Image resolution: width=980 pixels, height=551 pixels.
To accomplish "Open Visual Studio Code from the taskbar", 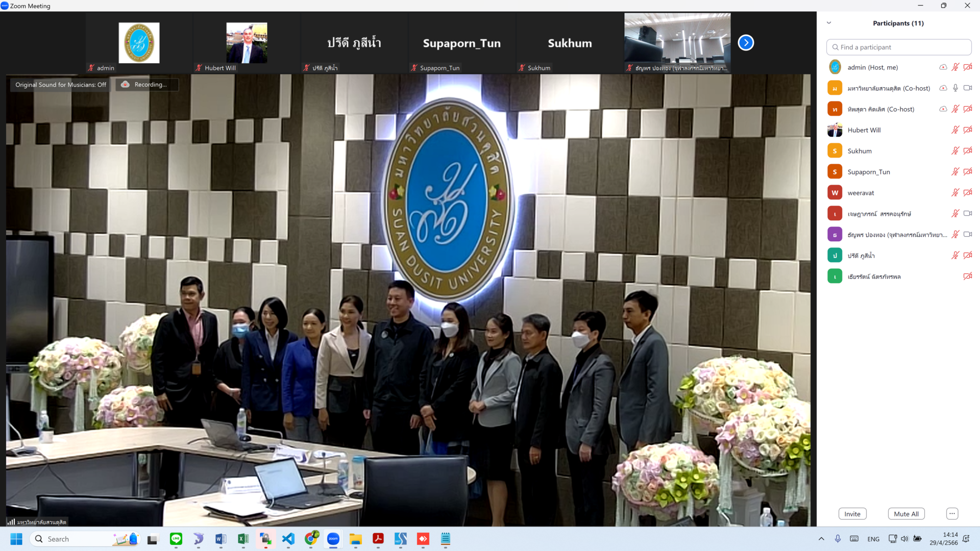I will 288,539.
